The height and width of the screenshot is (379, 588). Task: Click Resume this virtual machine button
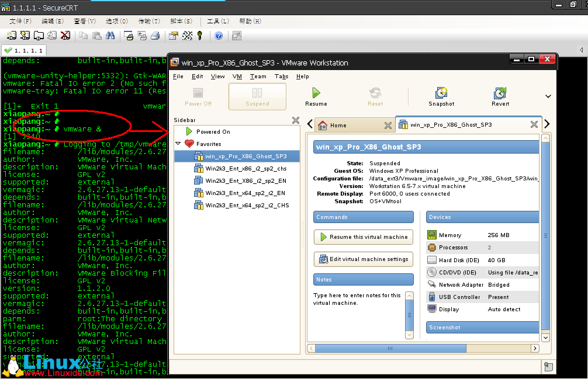coord(364,237)
